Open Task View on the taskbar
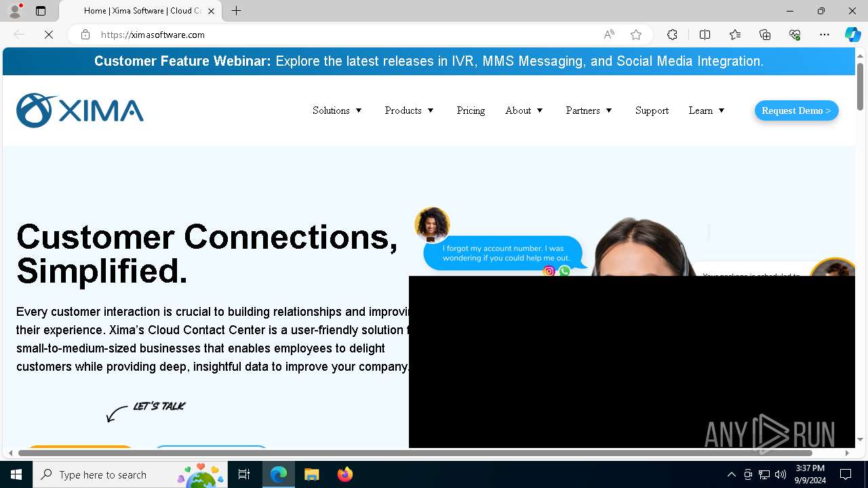The width and height of the screenshot is (868, 488). (245, 474)
